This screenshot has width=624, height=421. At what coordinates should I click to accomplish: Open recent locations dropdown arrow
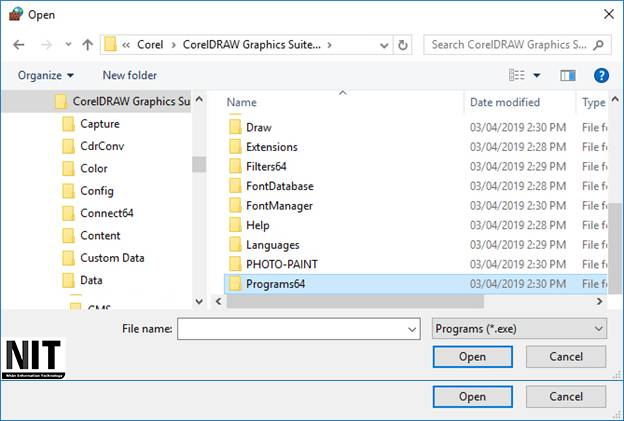pos(68,45)
